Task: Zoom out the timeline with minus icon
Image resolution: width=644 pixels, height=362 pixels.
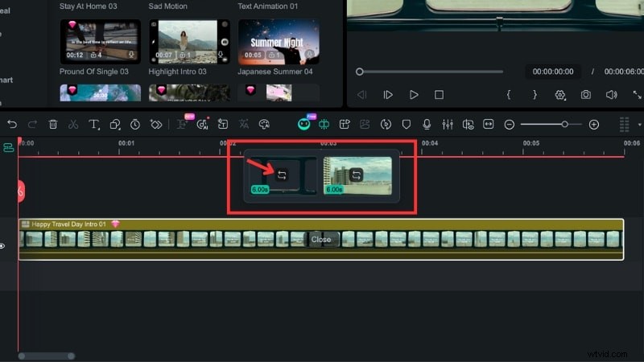Action: (x=510, y=125)
